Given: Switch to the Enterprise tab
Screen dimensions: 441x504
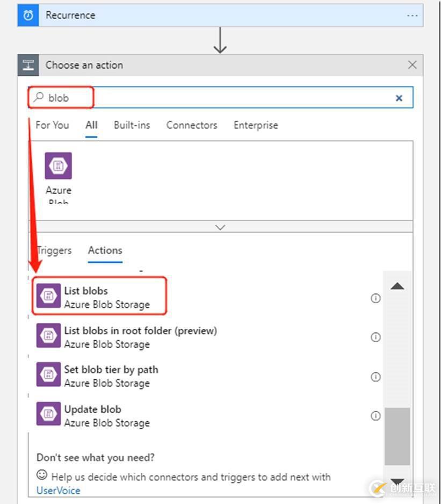Looking at the screenshot, I should (256, 125).
